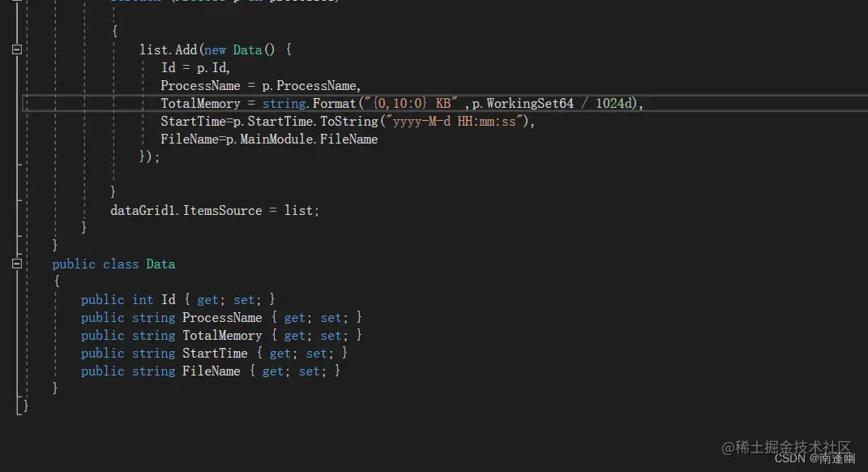Click 'public string TotalMemory' property line

pos(221,335)
